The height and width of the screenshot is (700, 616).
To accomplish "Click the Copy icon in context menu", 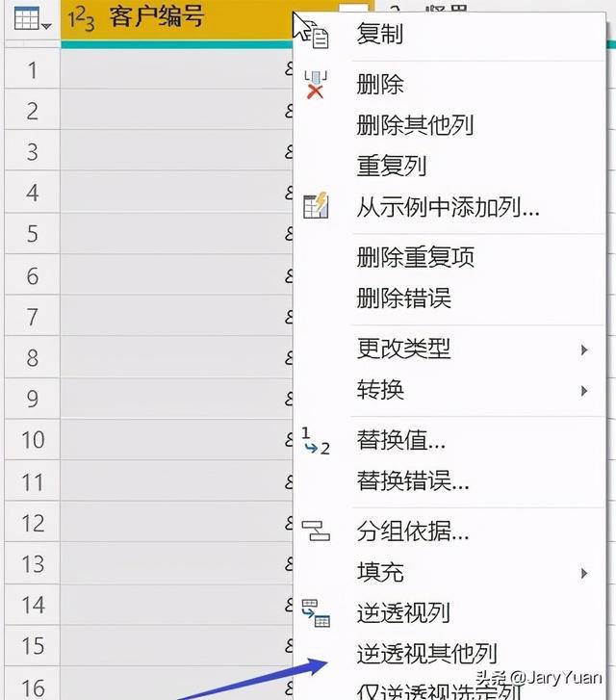I will coord(318,37).
